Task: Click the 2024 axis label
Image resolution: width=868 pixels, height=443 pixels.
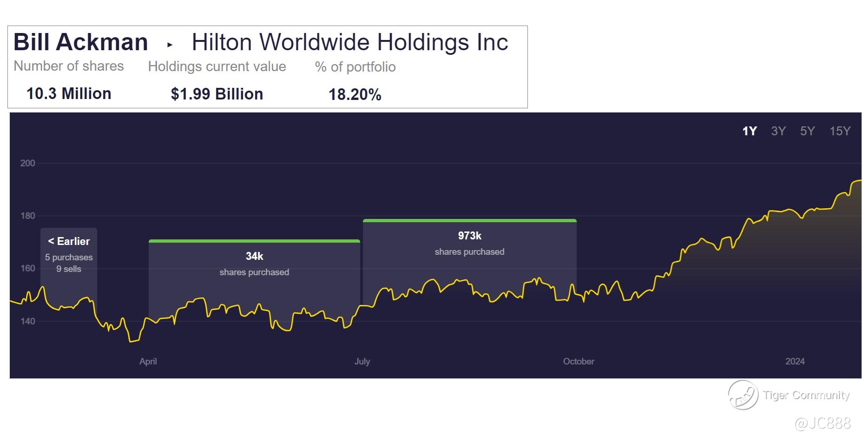Action: point(795,361)
